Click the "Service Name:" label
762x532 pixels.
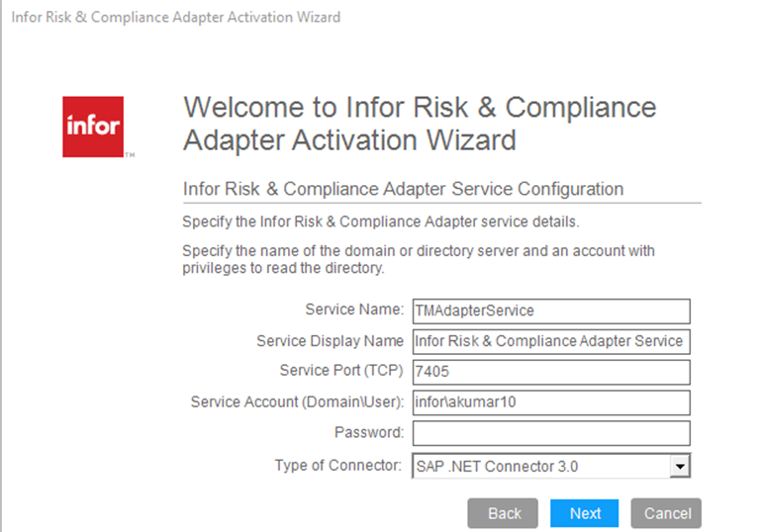tap(354, 310)
